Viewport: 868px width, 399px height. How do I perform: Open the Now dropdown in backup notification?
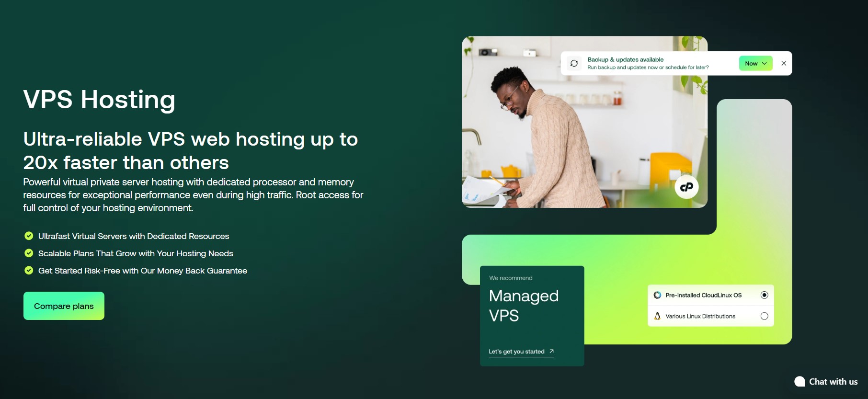pos(755,63)
